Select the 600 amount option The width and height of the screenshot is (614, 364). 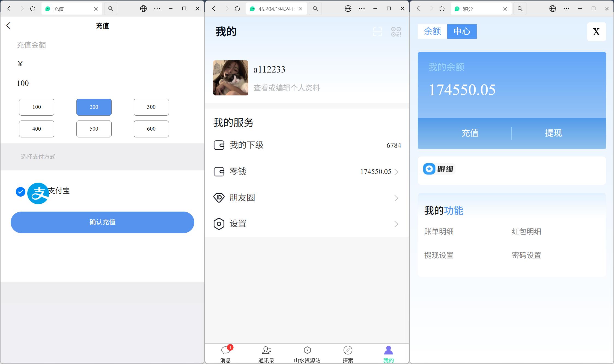coord(151,129)
